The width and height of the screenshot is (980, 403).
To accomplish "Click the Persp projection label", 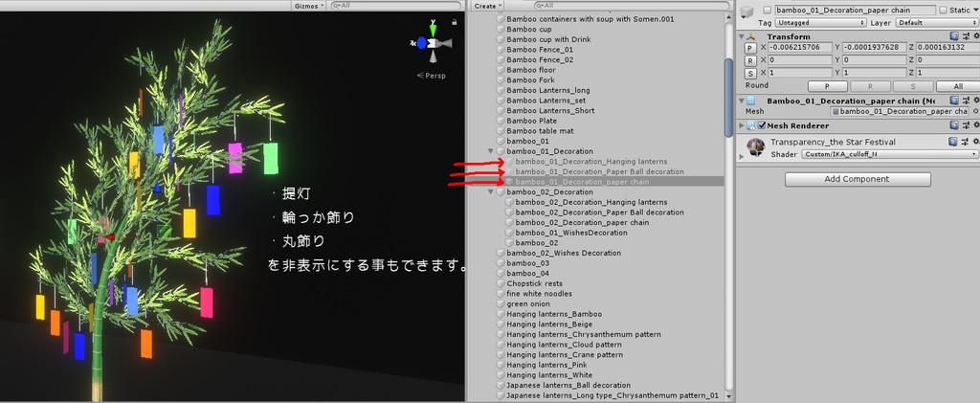I will (x=432, y=76).
